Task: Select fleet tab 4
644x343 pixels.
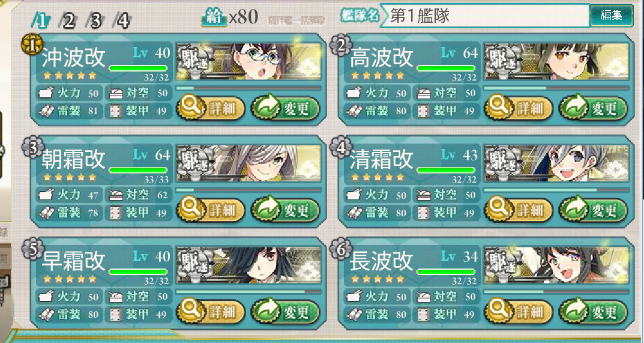Action: coord(123,20)
